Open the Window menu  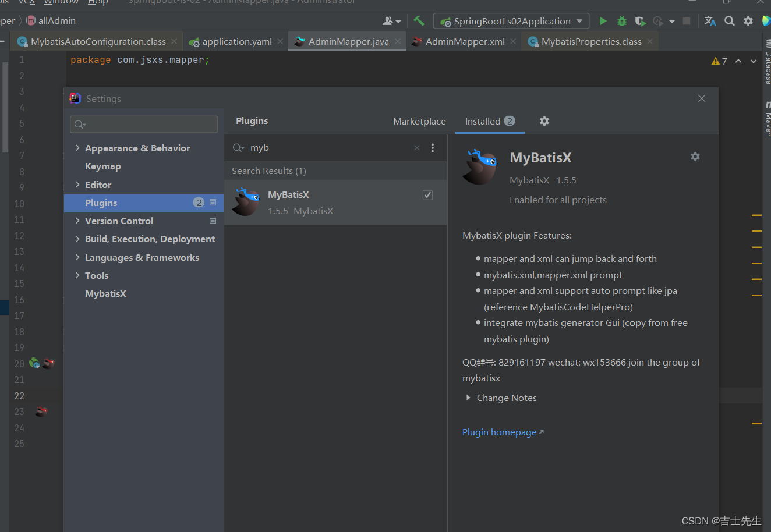tap(61, 2)
